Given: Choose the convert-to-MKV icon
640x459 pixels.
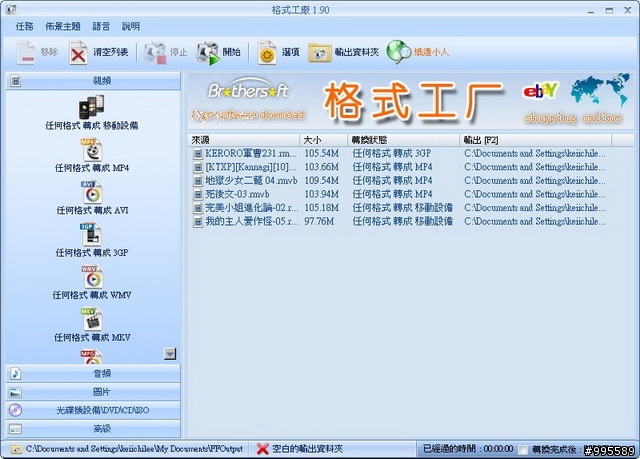Looking at the screenshot, I should (x=91, y=319).
